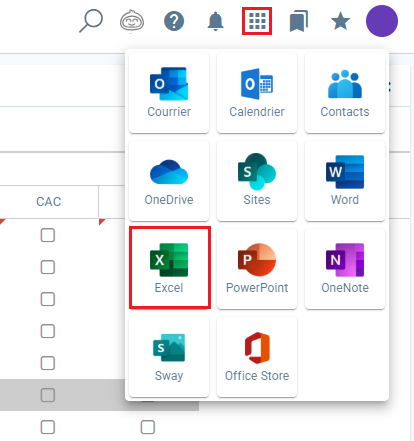Tick the third CAC column checkbox
Image resolution: width=414 pixels, height=441 pixels.
(48, 299)
